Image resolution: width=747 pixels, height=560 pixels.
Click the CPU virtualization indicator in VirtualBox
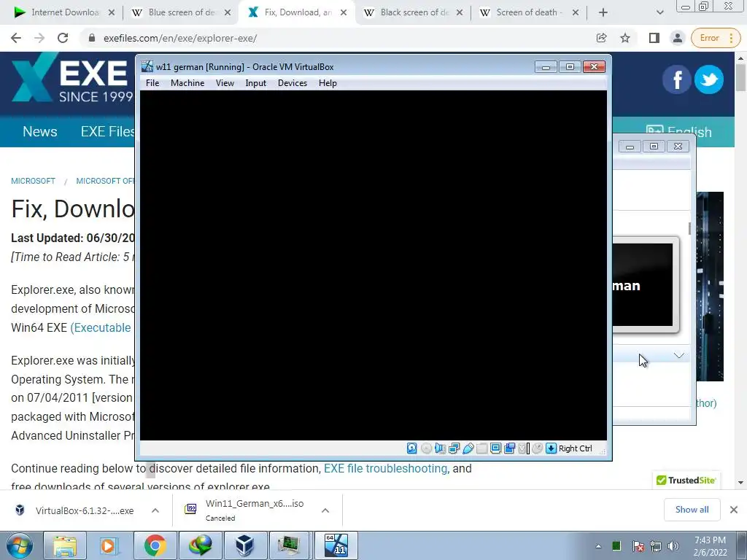tap(524, 448)
